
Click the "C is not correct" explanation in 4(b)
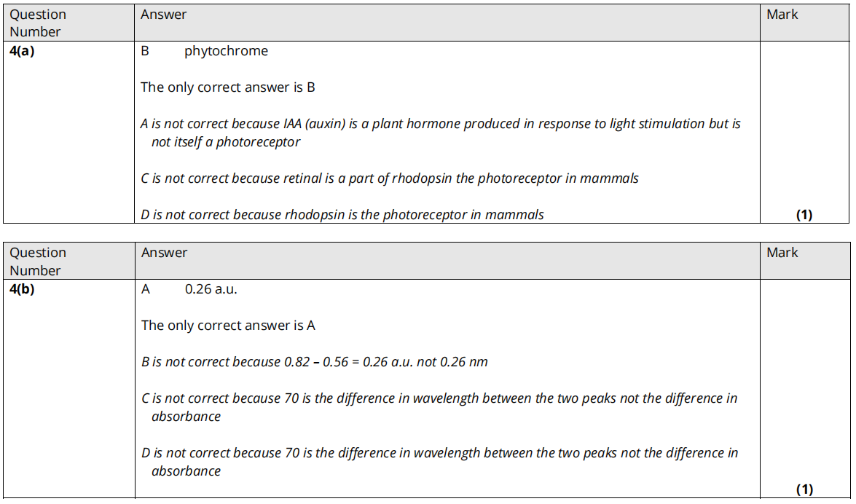tap(439, 407)
